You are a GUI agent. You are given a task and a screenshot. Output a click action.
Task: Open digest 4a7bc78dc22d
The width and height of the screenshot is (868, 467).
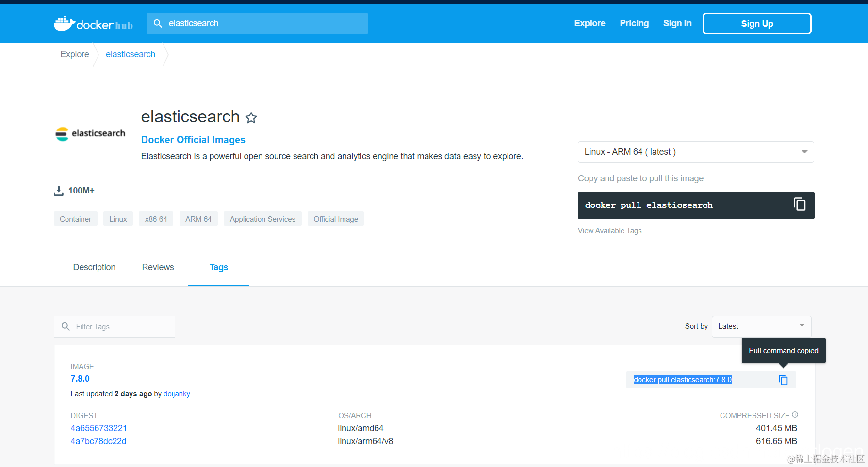[x=98, y=441]
